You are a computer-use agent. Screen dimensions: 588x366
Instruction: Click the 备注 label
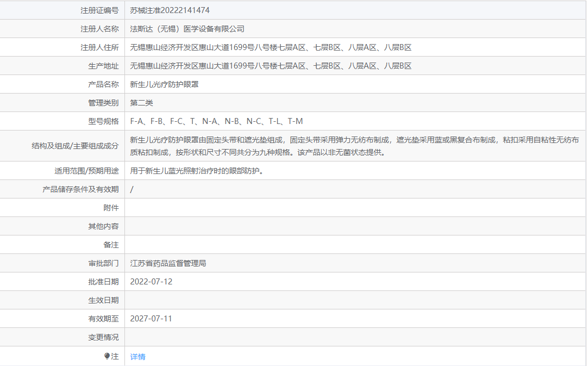[x=111, y=245]
